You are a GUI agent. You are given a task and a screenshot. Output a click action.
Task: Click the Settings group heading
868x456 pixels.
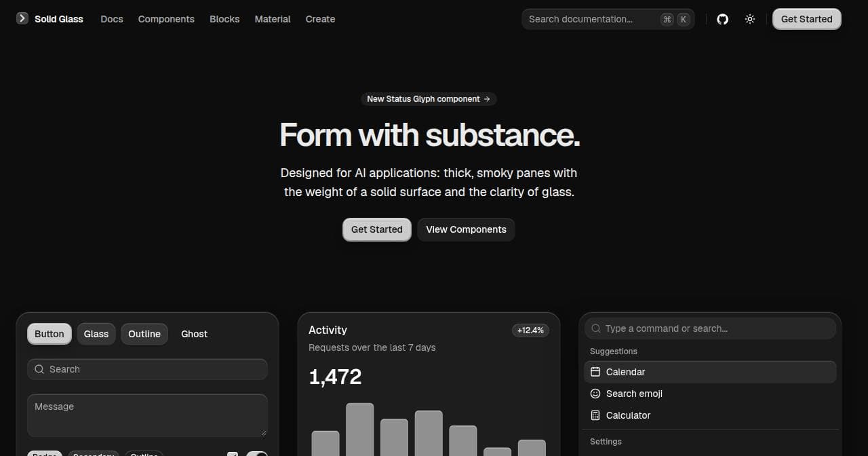(606, 442)
